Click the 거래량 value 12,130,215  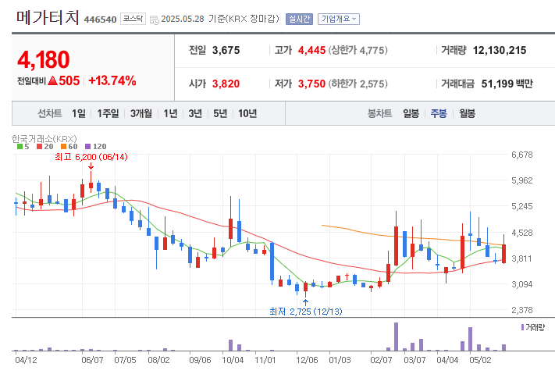(500, 50)
